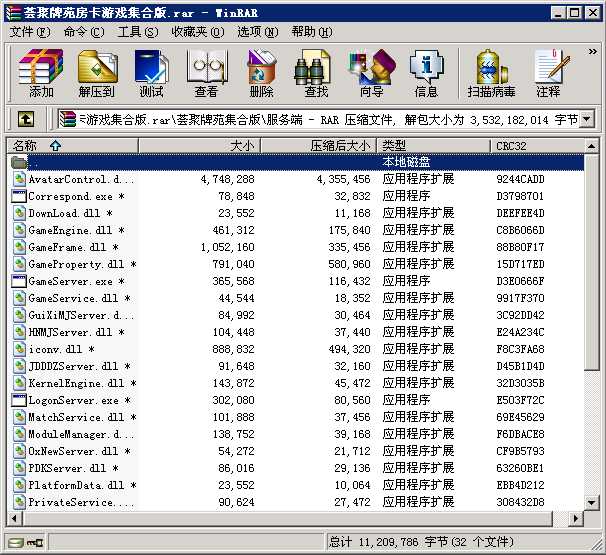Click size value 1,052,160
The height and width of the screenshot is (555, 606).
[228, 247]
